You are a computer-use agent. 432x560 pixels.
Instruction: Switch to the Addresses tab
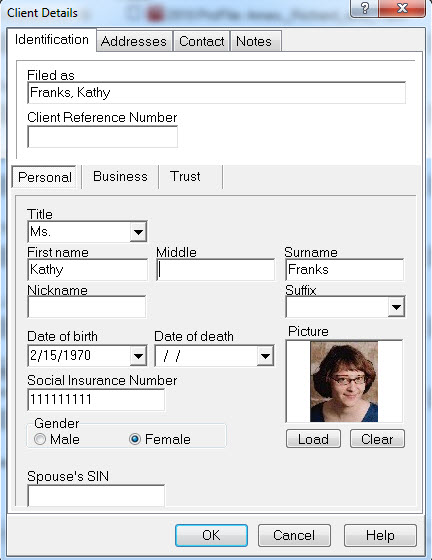(134, 41)
